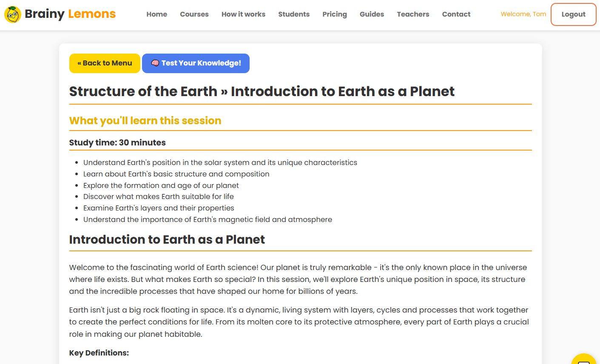Click the Key Definitions heading
The height and width of the screenshot is (364, 600).
[100, 353]
